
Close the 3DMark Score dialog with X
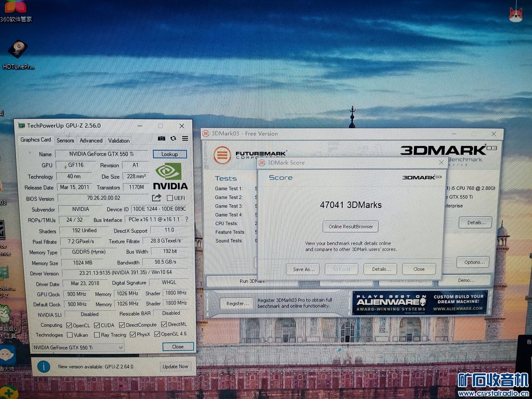tap(441, 163)
